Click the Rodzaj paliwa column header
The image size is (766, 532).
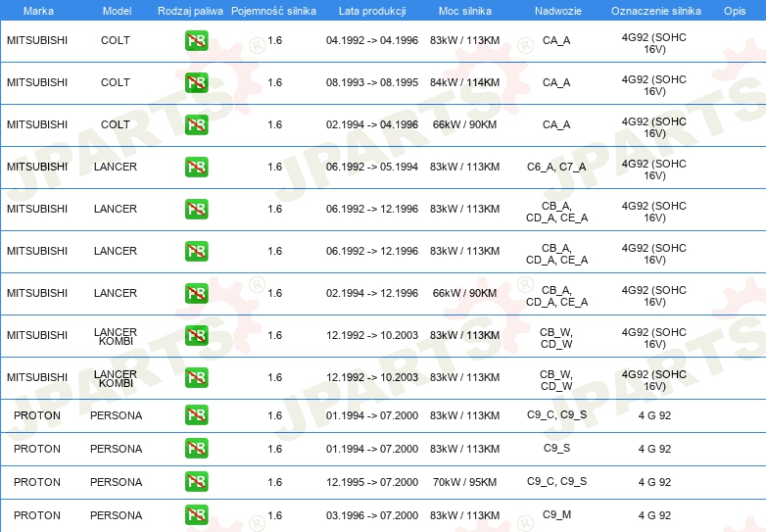point(190,11)
